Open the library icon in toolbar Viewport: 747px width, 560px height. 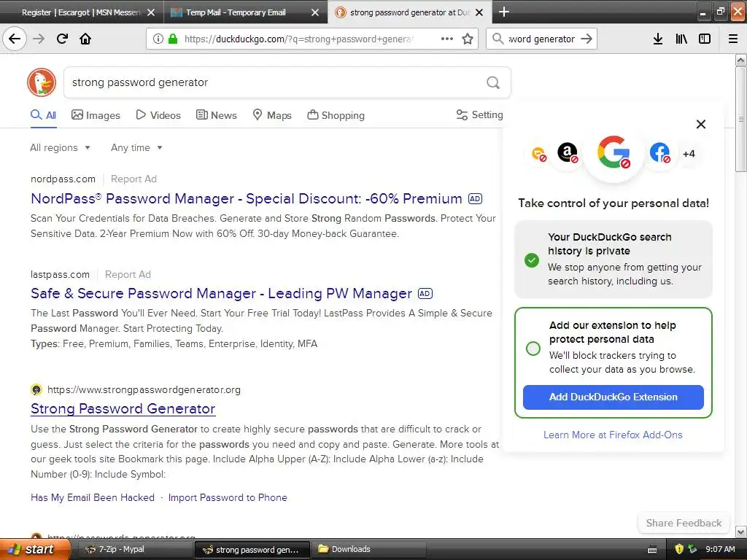pos(681,39)
